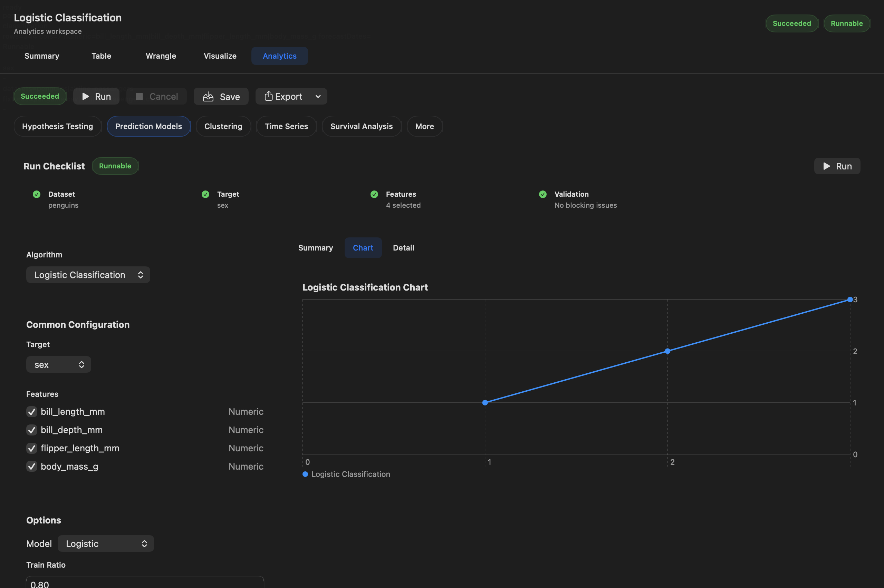Click the Run button in Run Checklist
Viewport: 884px width, 588px height.
click(x=837, y=166)
